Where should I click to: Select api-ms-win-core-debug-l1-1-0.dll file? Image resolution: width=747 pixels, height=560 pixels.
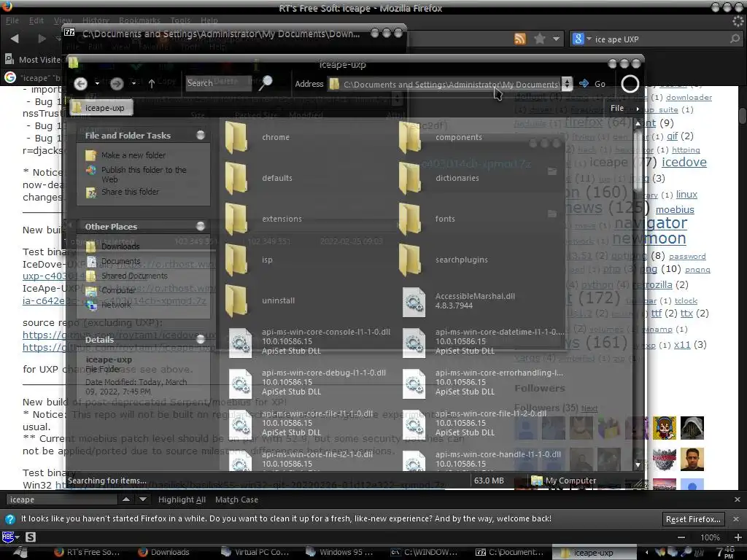pyautogui.click(x=308, y=382)
